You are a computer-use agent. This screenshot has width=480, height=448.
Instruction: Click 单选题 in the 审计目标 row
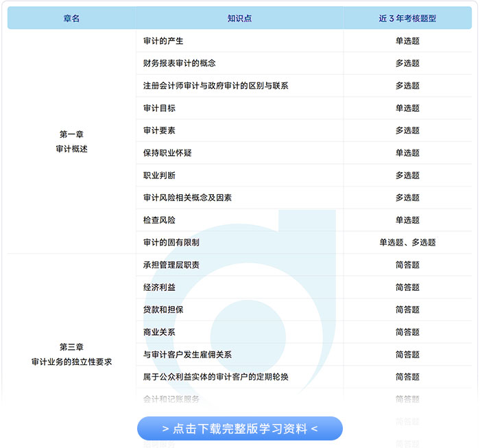coord(407,108)
